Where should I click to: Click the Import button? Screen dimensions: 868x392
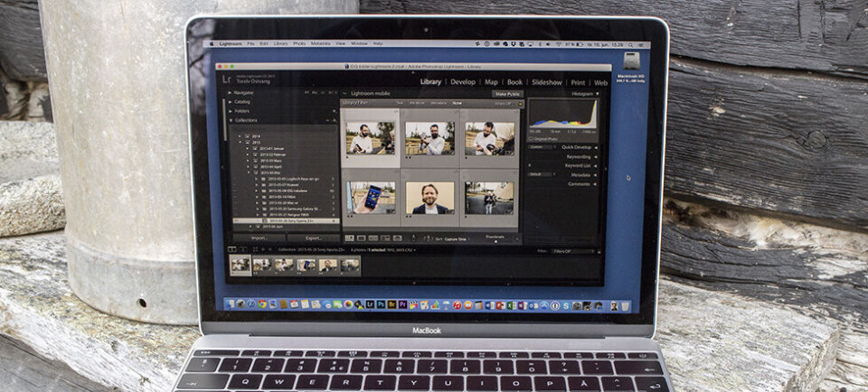tap(259, 238)
